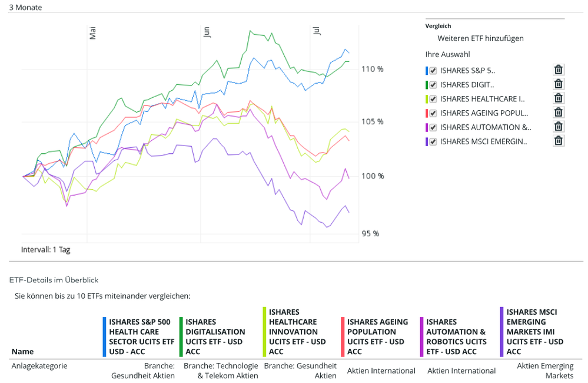The image size is (588, 383).
Task: Toggle ISHARES MSCI EMERGIN.. checkbox
Action: click(x=433, y=141)
